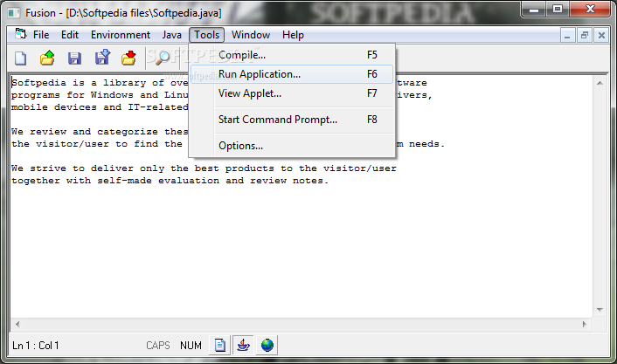Close the open Tools menu
Image resolution: width=617 pixels, height=364 pixels.
[206, 35]
